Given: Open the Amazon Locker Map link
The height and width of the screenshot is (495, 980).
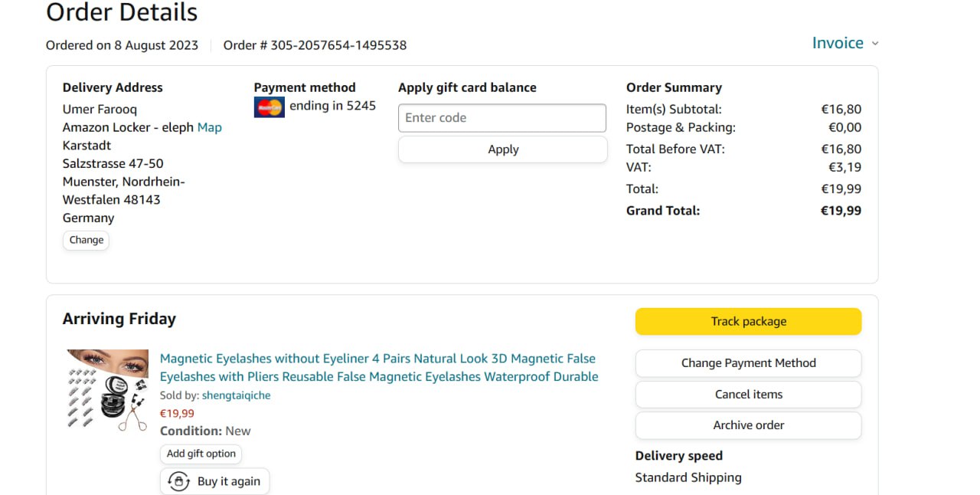Looking at the screenshot, I should pos(209,127).
